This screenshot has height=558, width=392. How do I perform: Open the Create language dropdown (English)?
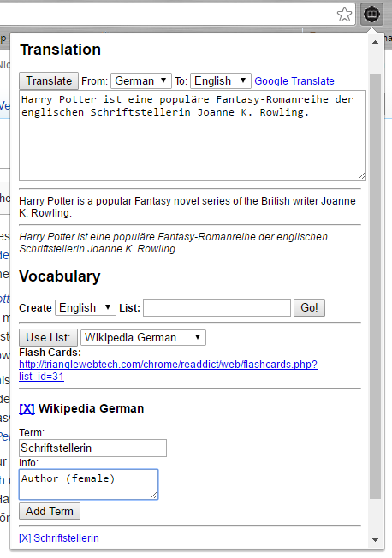tap(86, 307)
